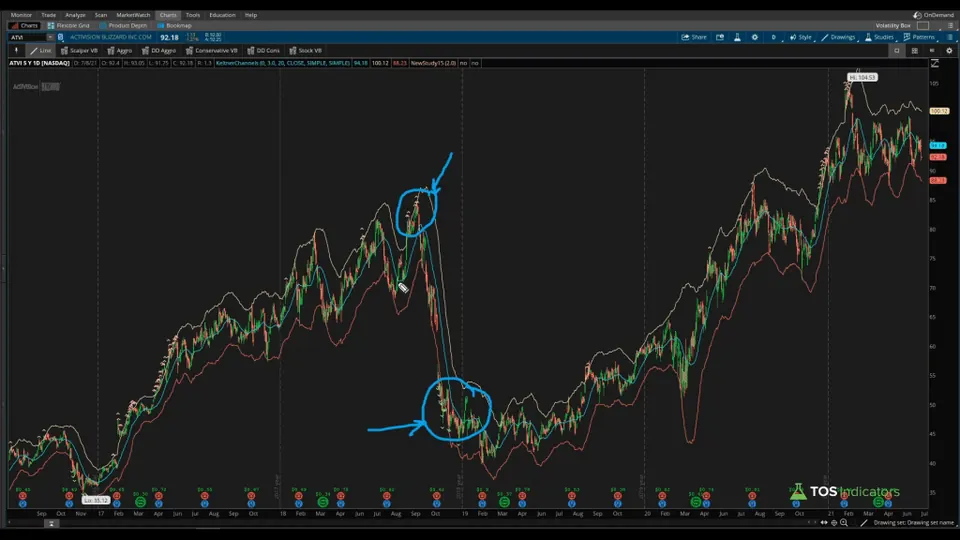Click the NewStudy15 (2.0) study label
Viewport: 960px width, 540px height.
point(433,63)
